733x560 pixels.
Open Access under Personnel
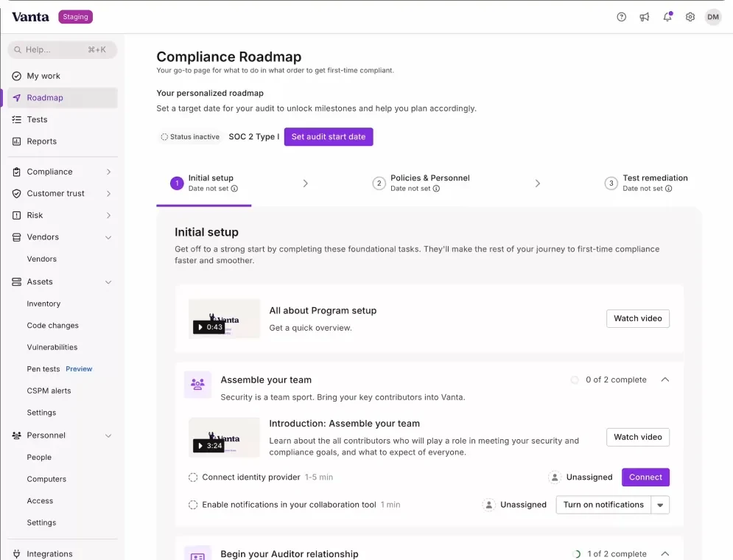click(40, 500)
